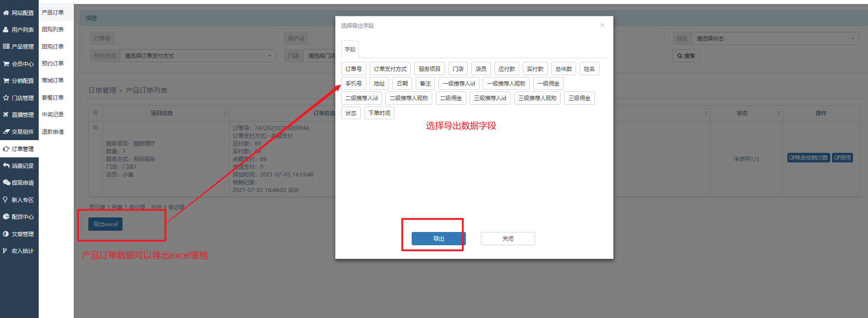The height and width of the screenshot is (318, 868).
Task: Toggle the 状态 export field in the dialog
Action: [x=351, y=113]
